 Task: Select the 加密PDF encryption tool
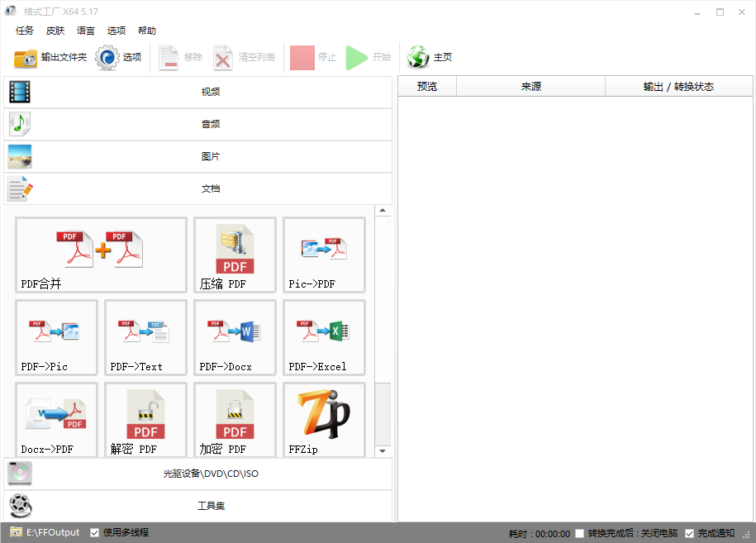click(235, 420)
